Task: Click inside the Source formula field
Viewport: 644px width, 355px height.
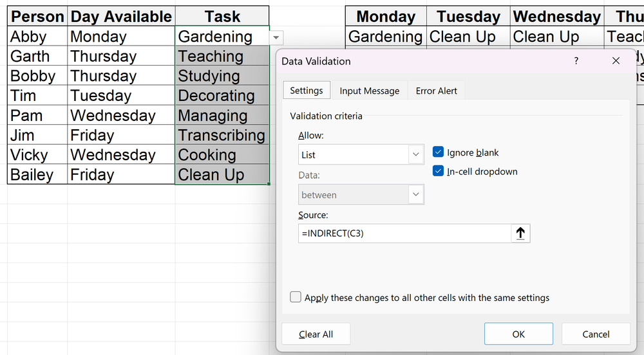Action: pos(404,233)
